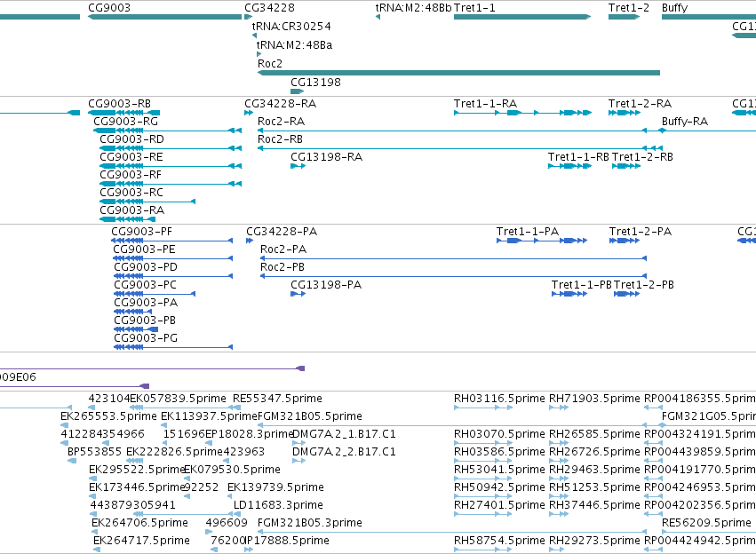Select EST FGM321B05.5prime
The image size is (756, 554).
pyautogui.click(x=309, y=417)
